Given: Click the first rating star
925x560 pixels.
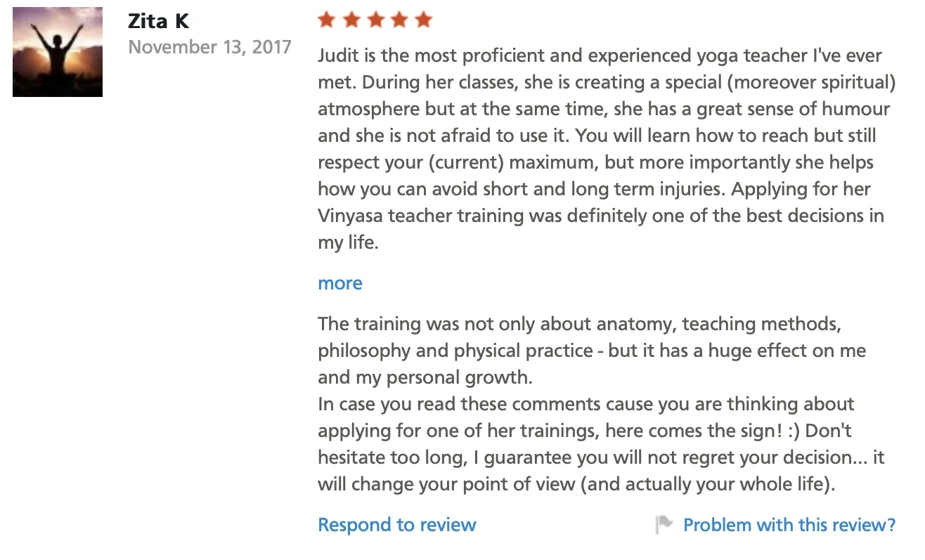Looking at the screenshot, I should [x=326, y=20].
